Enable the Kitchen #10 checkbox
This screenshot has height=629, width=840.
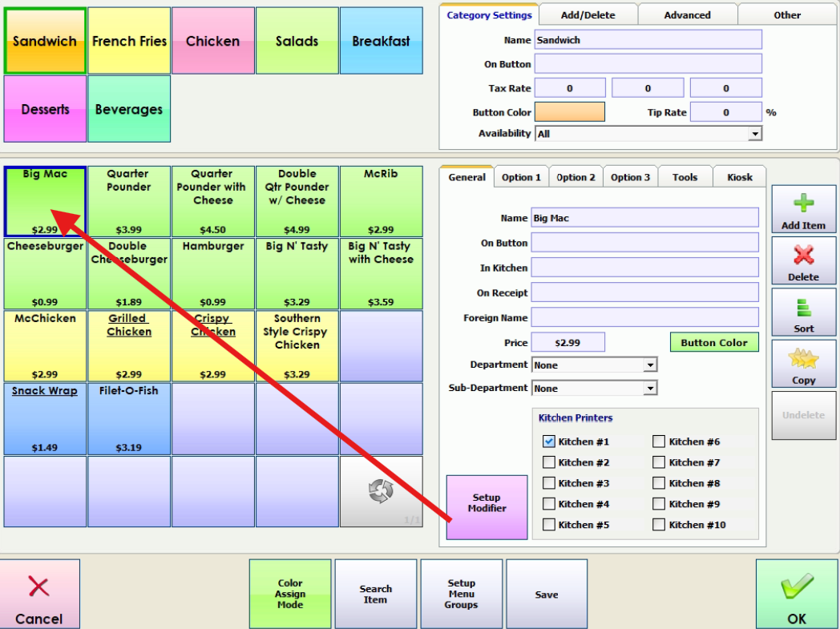659,525
